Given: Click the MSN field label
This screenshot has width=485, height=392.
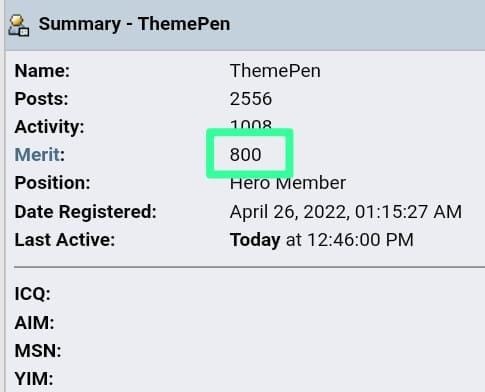Looking at the screenshot, I should click(x=38, y=351).
